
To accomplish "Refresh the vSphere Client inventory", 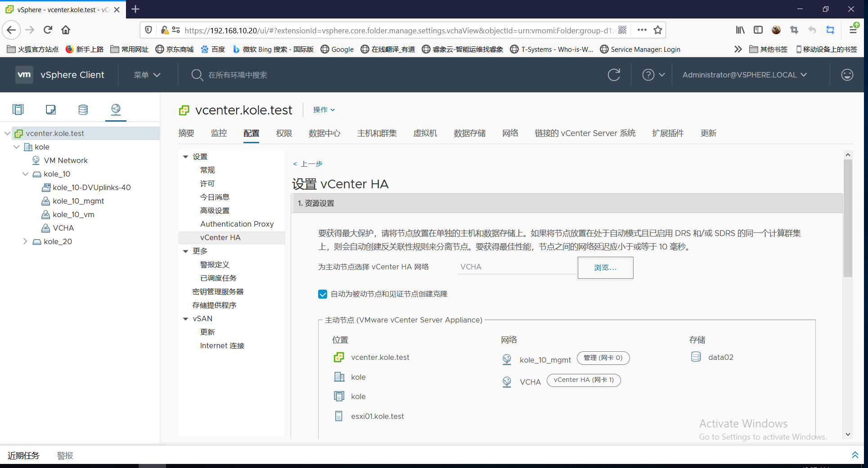I will (614, 75).
